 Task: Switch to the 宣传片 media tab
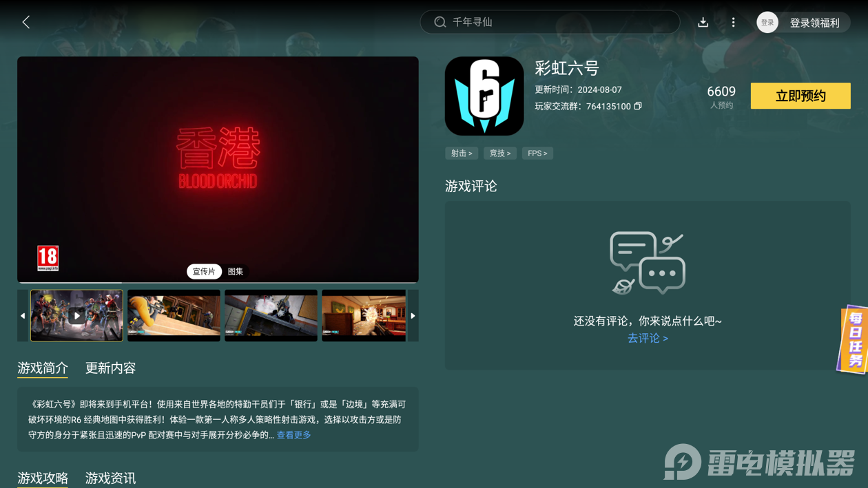point(204,271)
